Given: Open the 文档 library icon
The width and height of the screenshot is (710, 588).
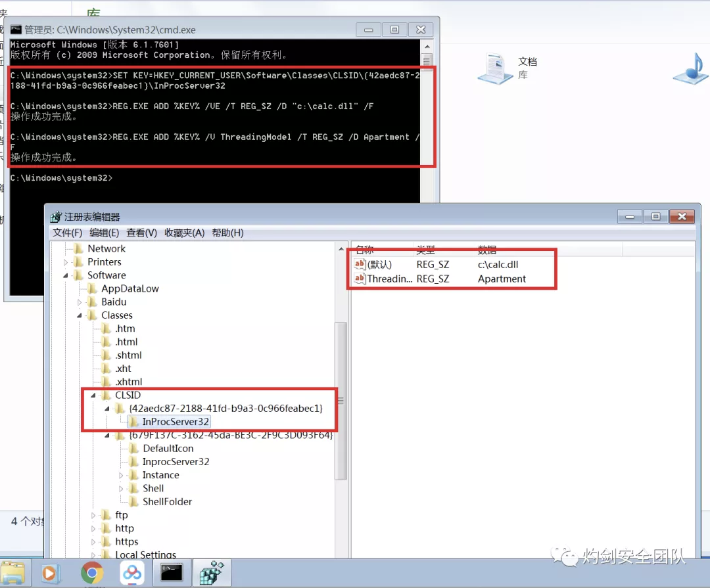Looking at the screenshot, I should tap(496, 68).
